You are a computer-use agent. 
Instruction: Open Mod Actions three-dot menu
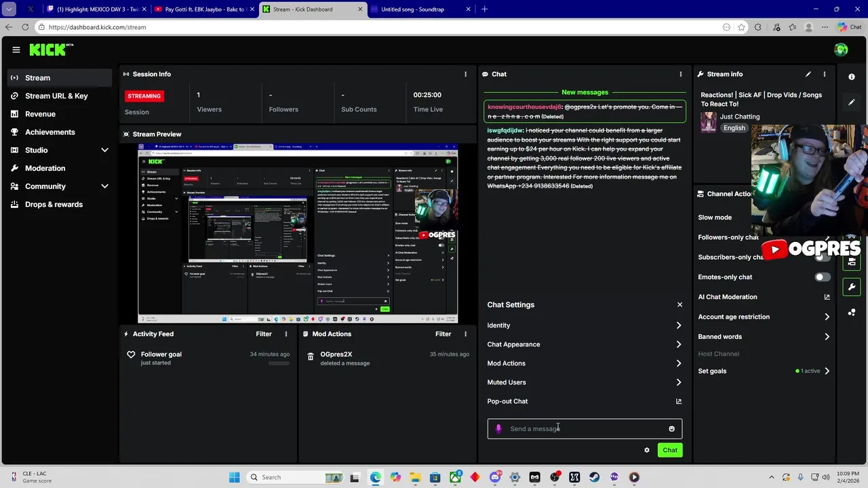(465, 333)
